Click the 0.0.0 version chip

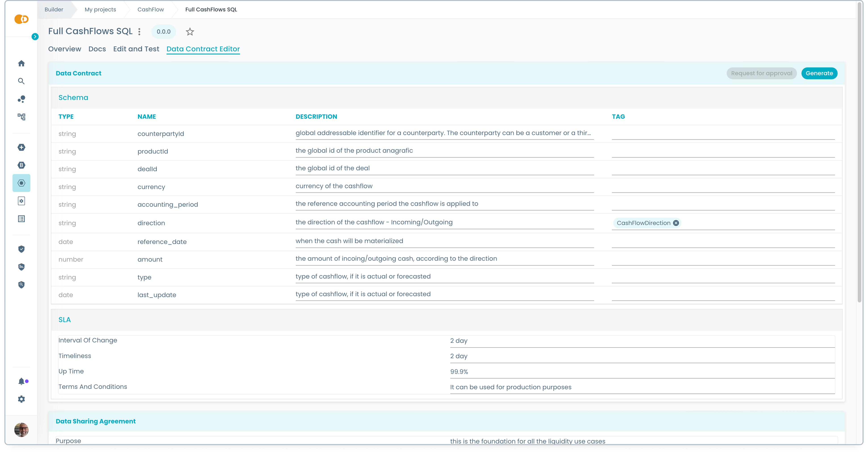click(163, 32)
